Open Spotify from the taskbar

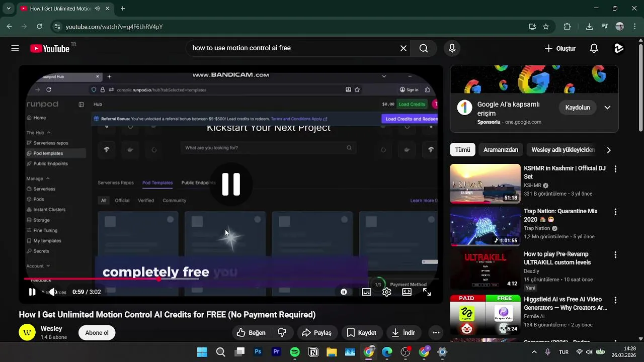click(x=295, y=352)
